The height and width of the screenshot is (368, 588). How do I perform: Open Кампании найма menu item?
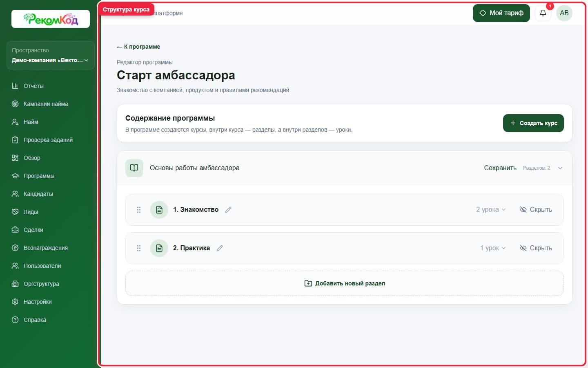(x=46, y=104)
